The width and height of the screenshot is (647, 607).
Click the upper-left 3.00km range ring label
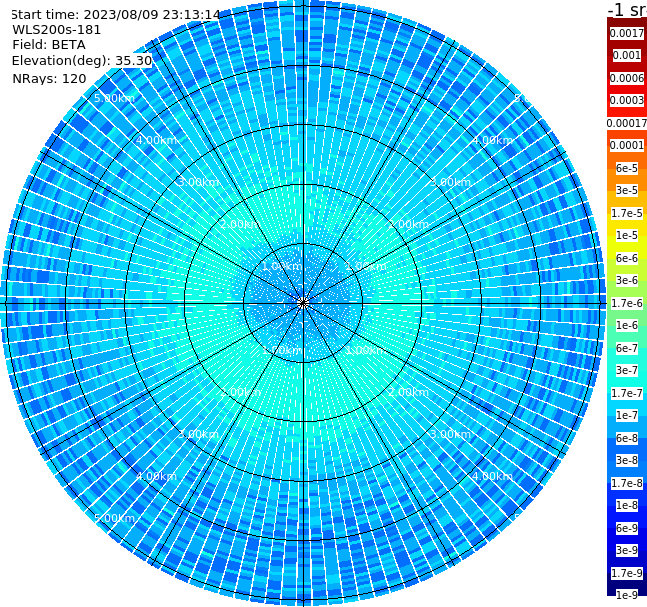[x=198, y=182]
